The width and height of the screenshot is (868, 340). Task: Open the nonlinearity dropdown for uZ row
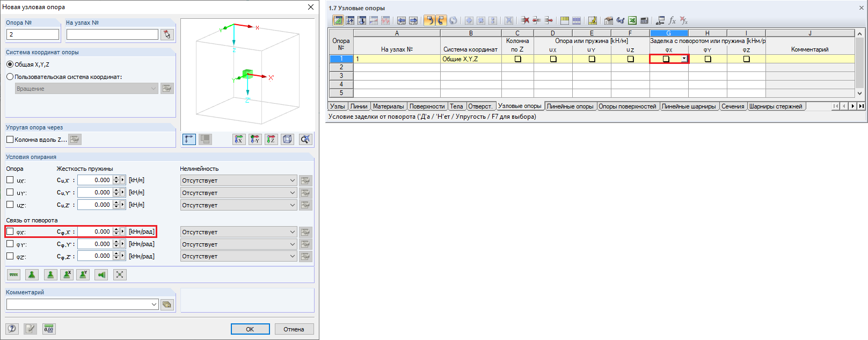pyautogui.click(x=239, y=205)
